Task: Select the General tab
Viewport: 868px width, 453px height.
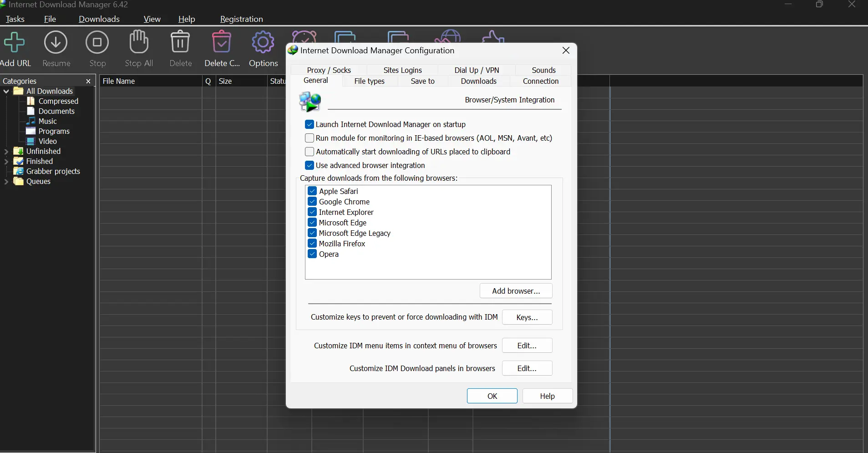Action: click(316, 81)
